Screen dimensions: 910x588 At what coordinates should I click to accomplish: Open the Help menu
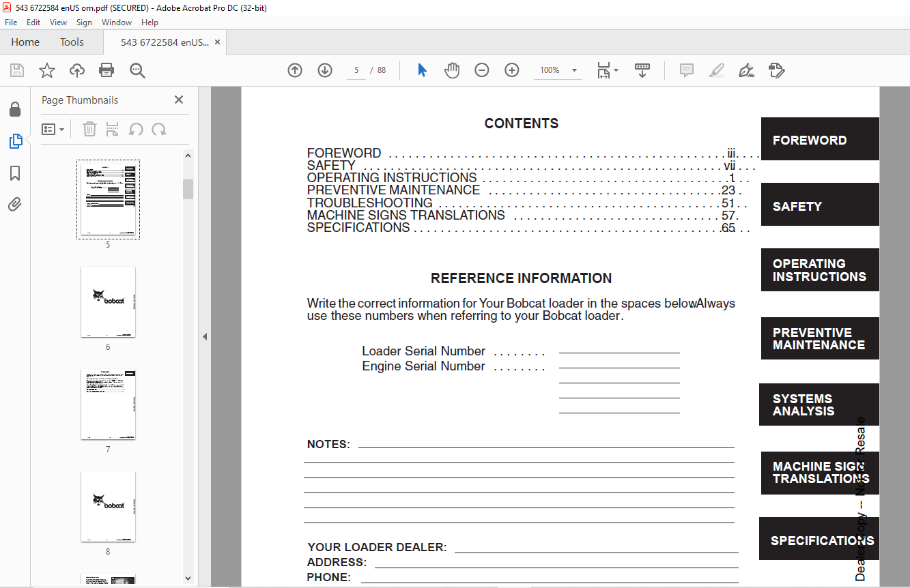pos(150,23)
